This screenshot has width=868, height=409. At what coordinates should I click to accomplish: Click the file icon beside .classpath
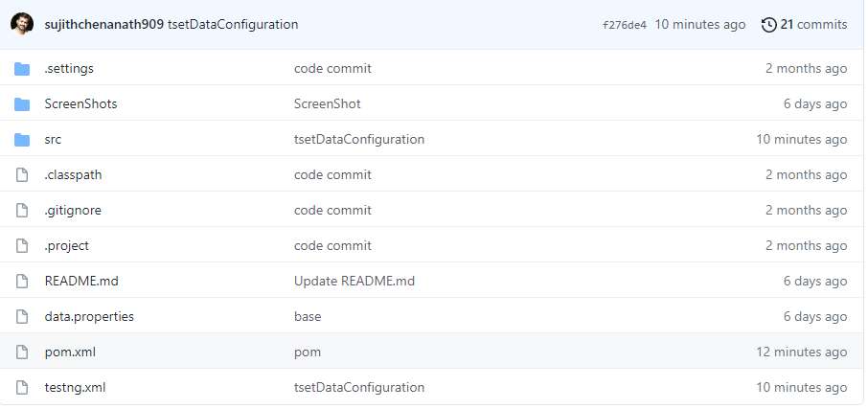22,175
